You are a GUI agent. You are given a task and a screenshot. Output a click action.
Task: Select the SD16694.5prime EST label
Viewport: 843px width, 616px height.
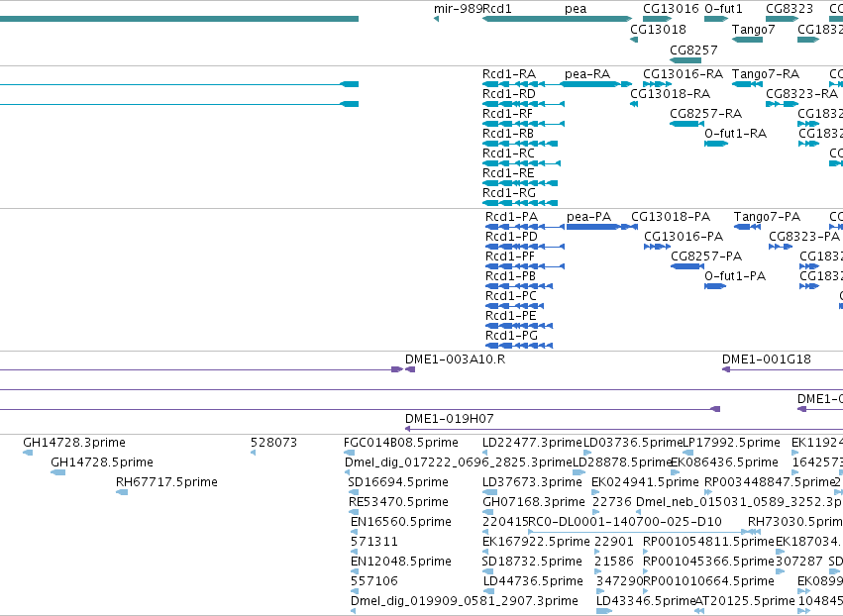pos(398,482)
